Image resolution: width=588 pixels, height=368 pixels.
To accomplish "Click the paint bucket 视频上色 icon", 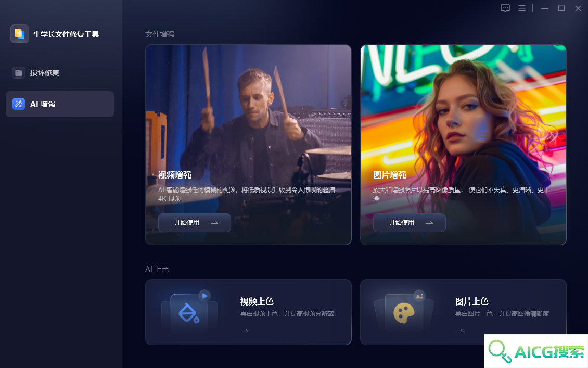I will pos(189,312).
